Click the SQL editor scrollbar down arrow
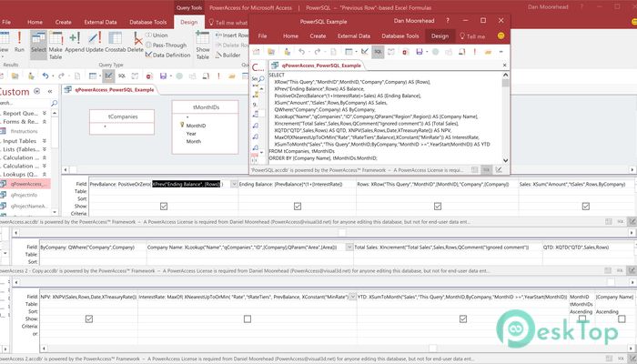 click(x=505, y=160)
